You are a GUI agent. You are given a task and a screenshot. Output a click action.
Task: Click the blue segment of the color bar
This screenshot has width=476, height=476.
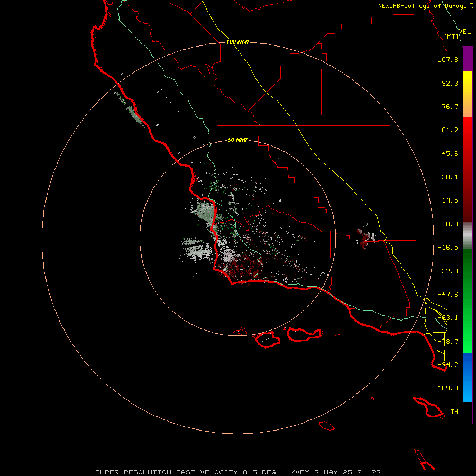(467, 377)
